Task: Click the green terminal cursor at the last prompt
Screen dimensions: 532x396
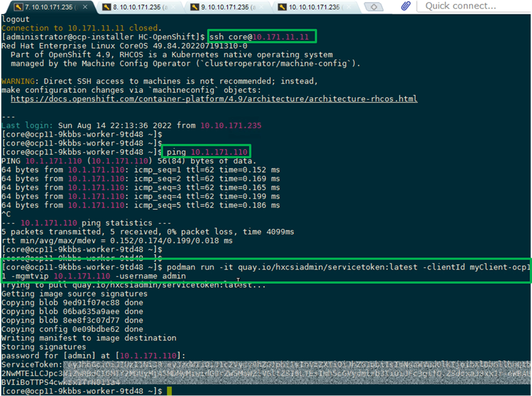Action: [169, 391]
